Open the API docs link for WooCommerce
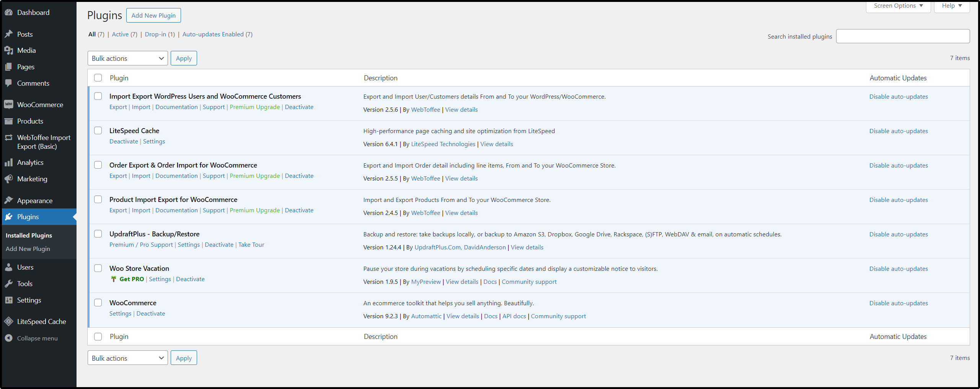Viewport: 980px width, 389px height. click(514, 316)
